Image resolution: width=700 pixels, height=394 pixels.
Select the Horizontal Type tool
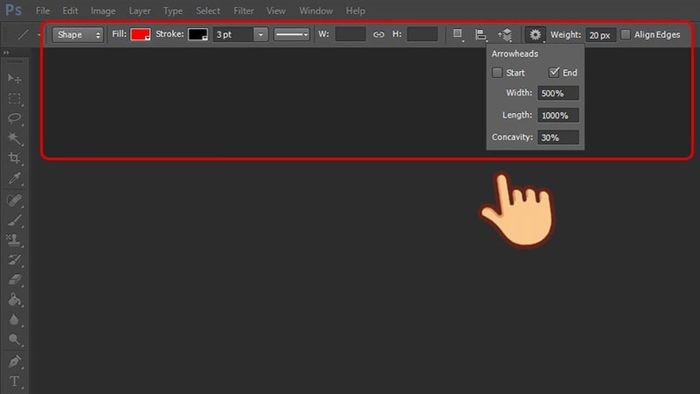coord(14,381)
